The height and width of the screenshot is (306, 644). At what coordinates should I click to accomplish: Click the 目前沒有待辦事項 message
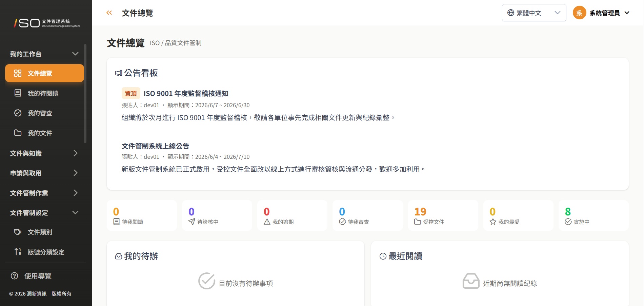[246, 283]
